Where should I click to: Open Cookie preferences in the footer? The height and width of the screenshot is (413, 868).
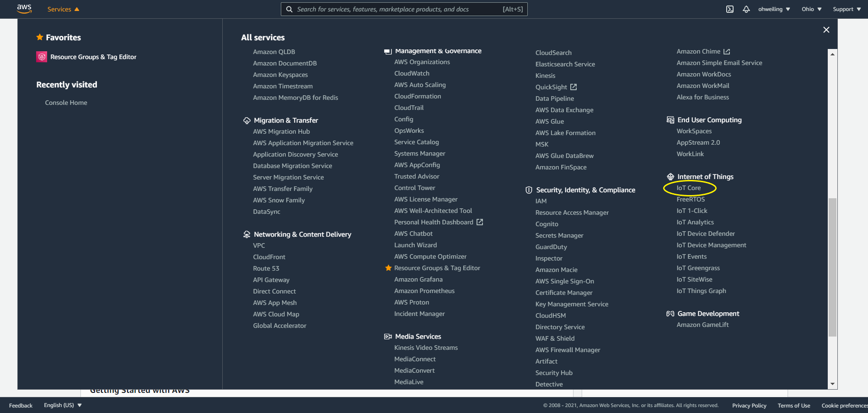pyautogui.click(x=844, y=406)
